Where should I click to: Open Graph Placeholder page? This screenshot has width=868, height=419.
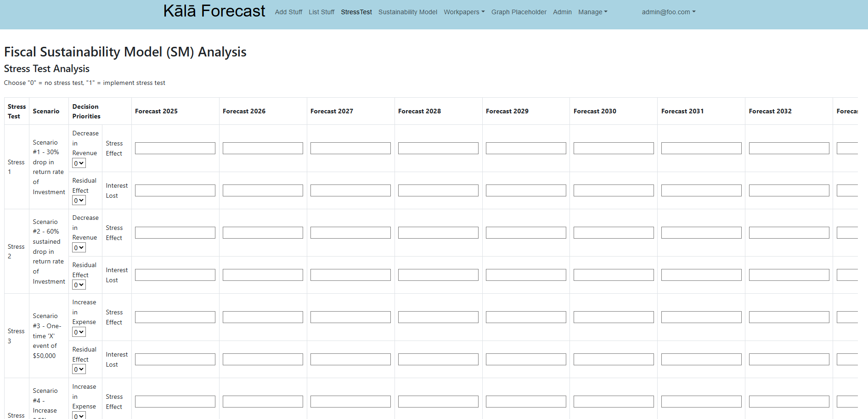tap(519, 12)
